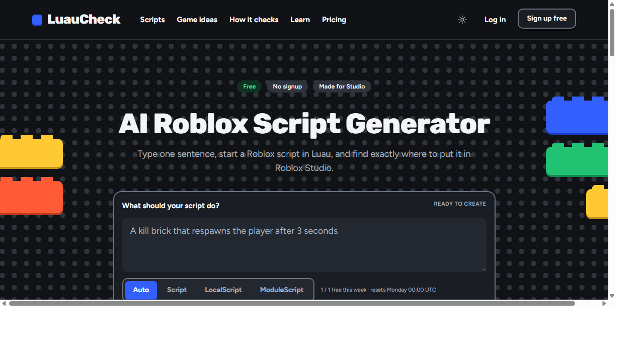The height and width of the screenshot is (362, 644).
Task: Click the free weekly quota reset text
Action: pyautogui.click(x=378, y=290)
